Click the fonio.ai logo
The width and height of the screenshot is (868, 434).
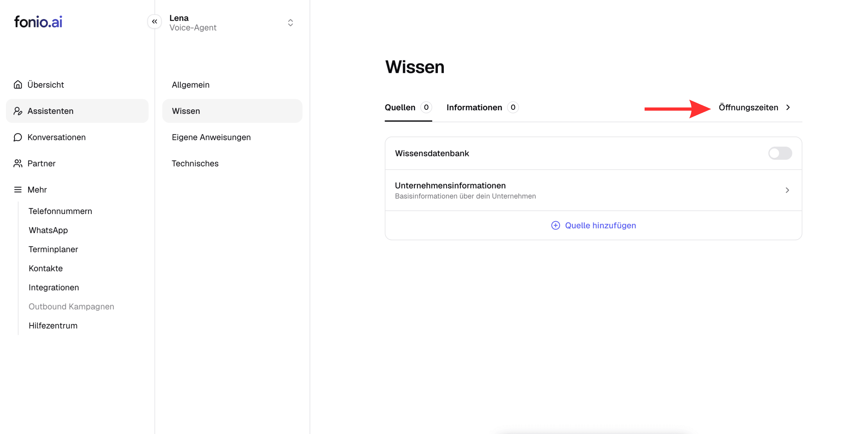38,22
